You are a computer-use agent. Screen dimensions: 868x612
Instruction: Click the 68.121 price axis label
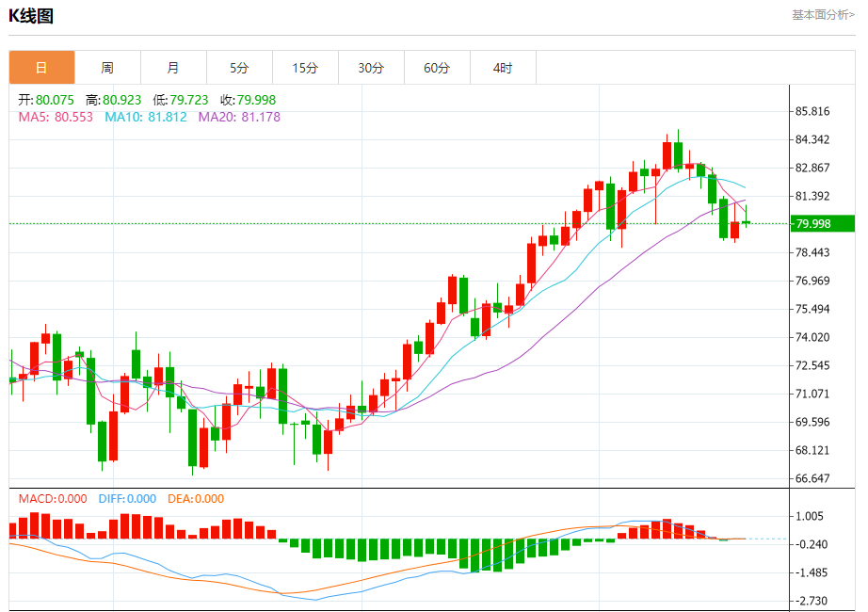[x=812, y=450]
